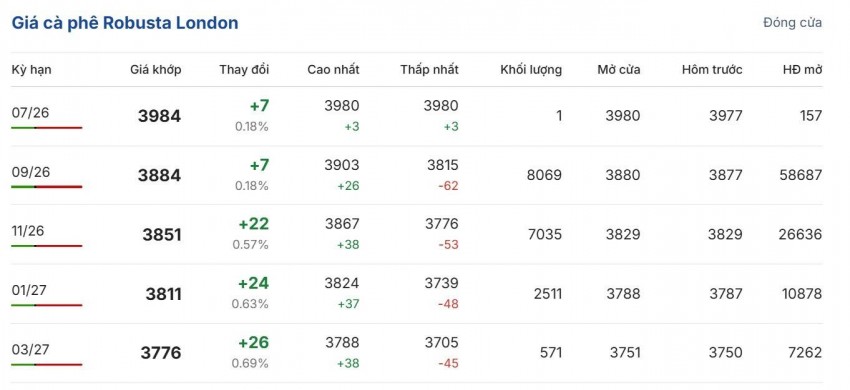This screenshot has height=390, width=850.
Task: Click the matched price 3851
Action: click(x=162, y=235)
